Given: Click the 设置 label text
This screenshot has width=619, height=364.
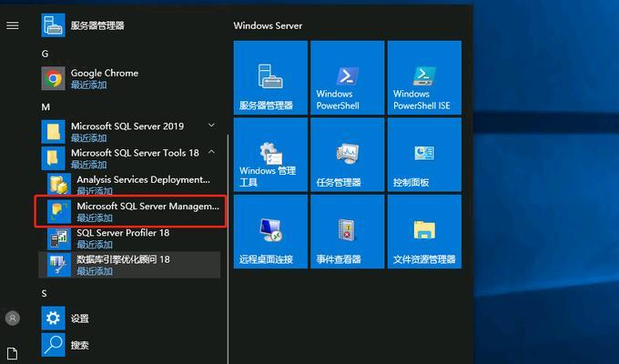Looking at the screenshot, I should [80, 318].
